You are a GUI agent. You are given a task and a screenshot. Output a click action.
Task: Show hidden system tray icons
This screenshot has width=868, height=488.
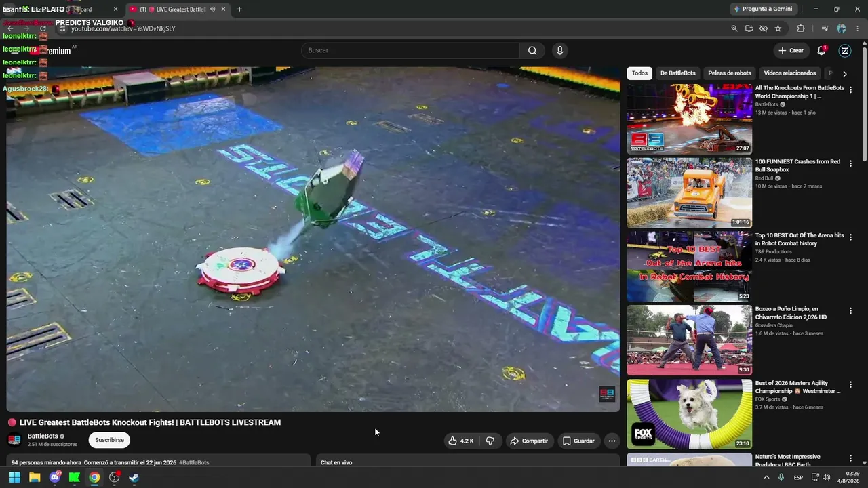[767, 477]
